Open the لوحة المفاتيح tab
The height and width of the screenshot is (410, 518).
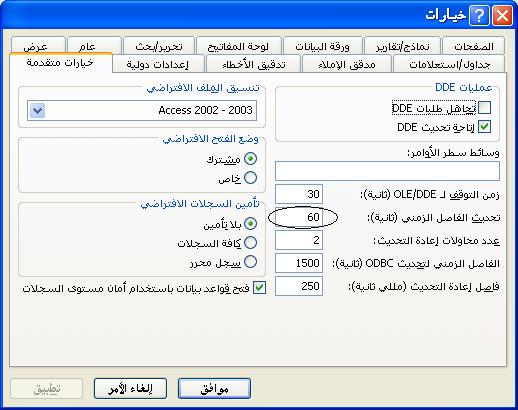[238, 46]
